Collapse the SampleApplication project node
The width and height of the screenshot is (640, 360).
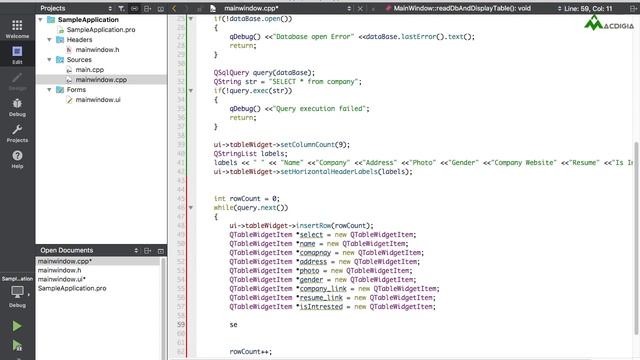point(40,20)
